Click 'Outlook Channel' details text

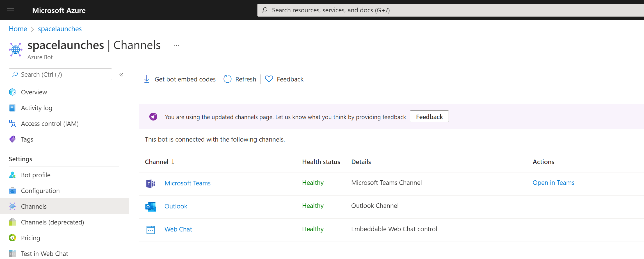[375, 206]
